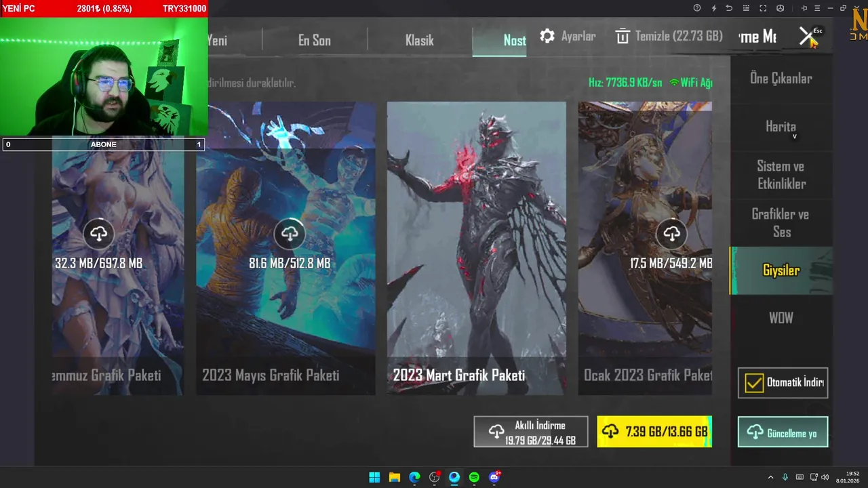Toggle emulator fullscreen icon
This screenshot has height=488, width=868.
tap(763, 8)
